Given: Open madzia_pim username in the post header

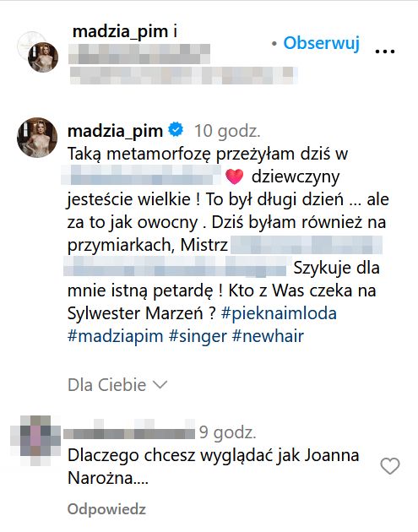Looking at the screenshot, I should (120, 32).
